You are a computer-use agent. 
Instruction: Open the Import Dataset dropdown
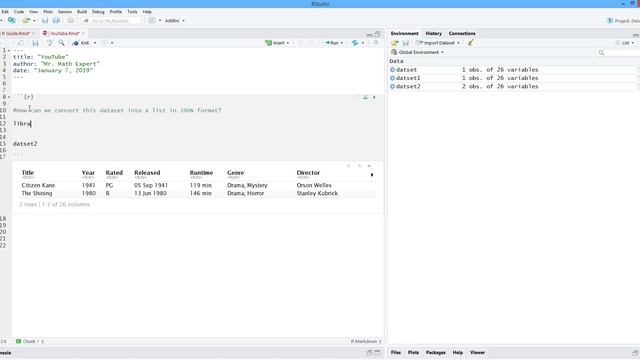pos(438,43)
